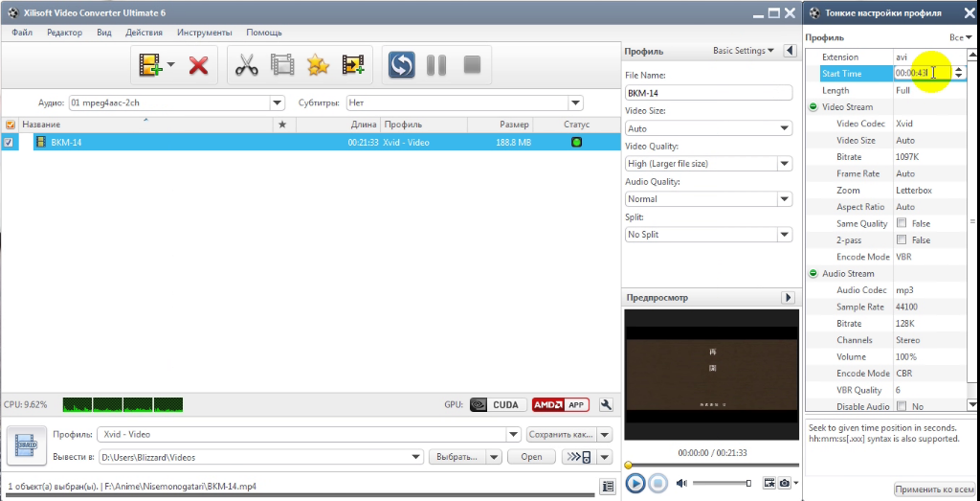980x501 pixels.
Task: Open the Действия menu
Action: (144, 33)
